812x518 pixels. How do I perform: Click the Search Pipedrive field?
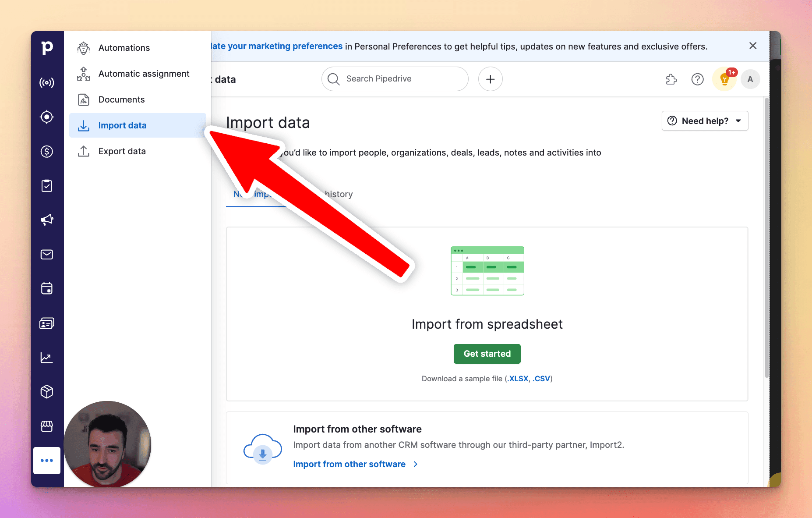pos(395,79)
